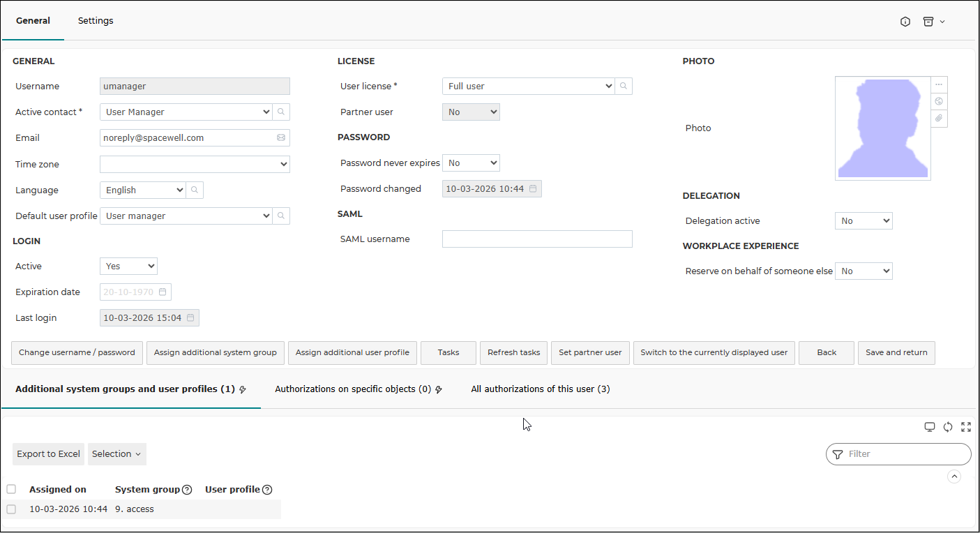Image resolution: width=980 pixels, height=533 pixels.
Task: Open the Active Yes/No dropdown under Login
Action: [x=128, y=266]
